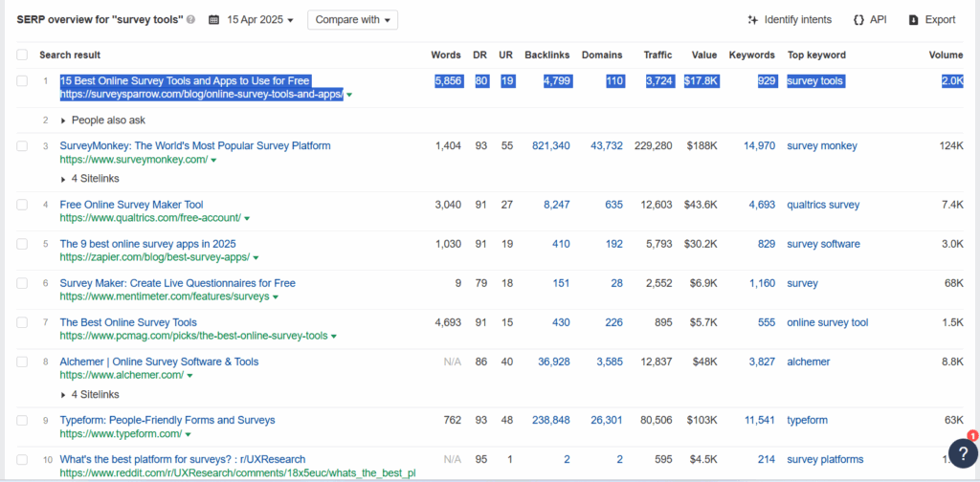Click the API curly braces icon
The width and height of the screenshot is (980, 482).
[858, 20]
